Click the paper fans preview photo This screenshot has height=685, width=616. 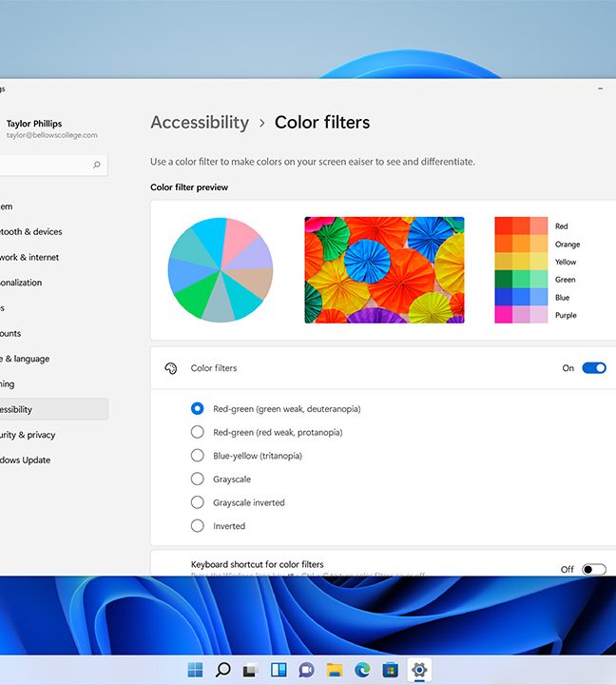pyautogui.click(x=384, y=270)
